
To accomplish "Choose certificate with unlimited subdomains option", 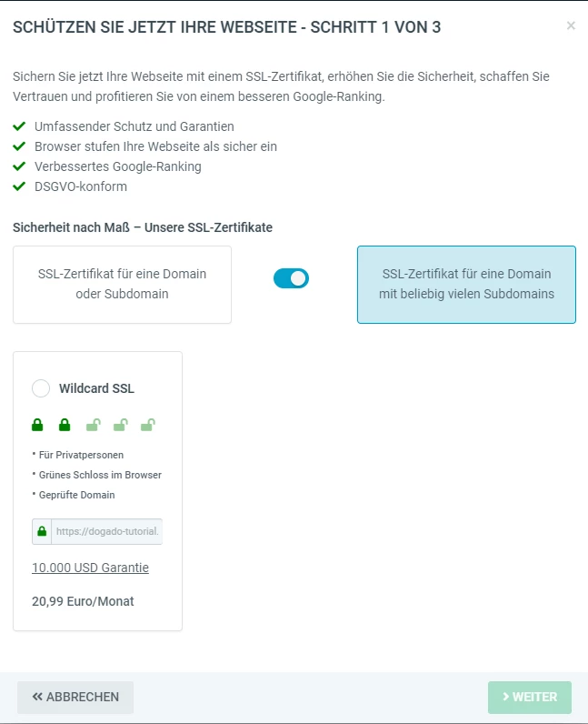I will [x=466, y=284].
